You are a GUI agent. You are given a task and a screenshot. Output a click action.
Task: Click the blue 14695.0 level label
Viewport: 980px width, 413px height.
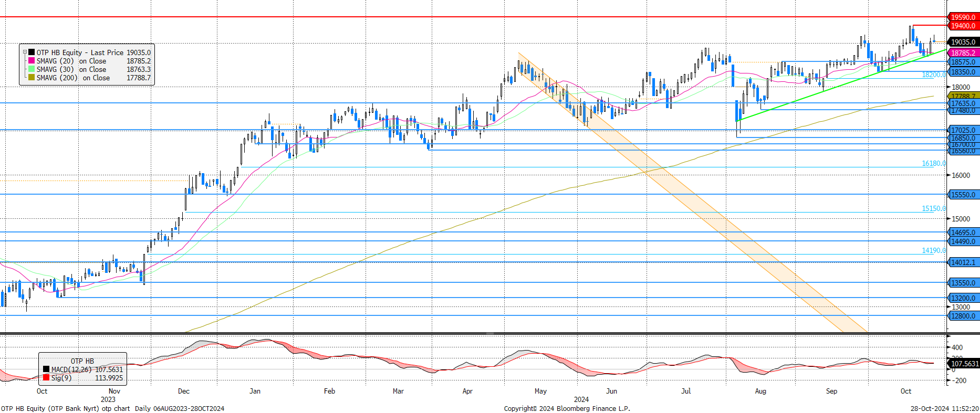coord(963,232)
